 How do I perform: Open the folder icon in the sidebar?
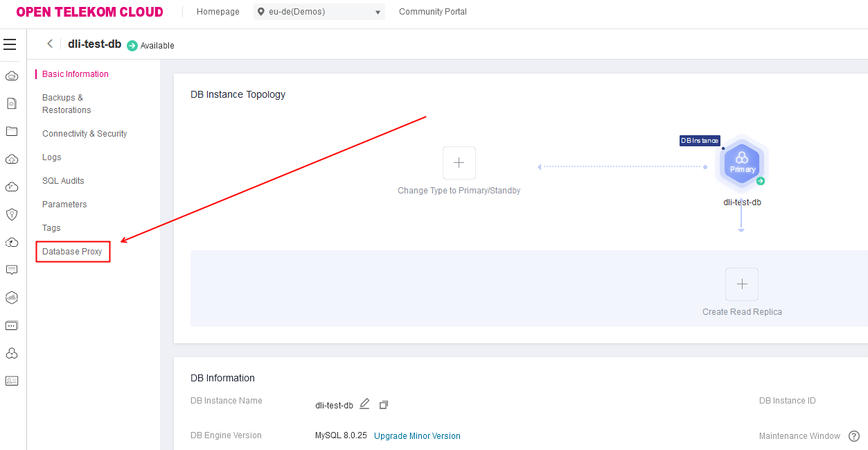click(11, 131)
